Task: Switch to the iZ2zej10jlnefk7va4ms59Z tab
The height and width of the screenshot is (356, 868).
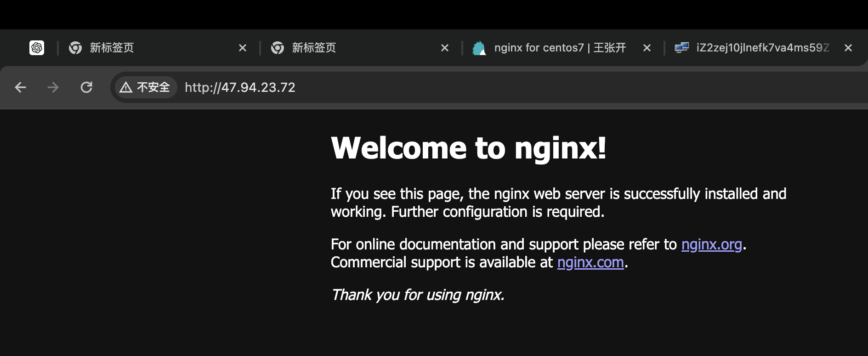Action: coord(763,48)
